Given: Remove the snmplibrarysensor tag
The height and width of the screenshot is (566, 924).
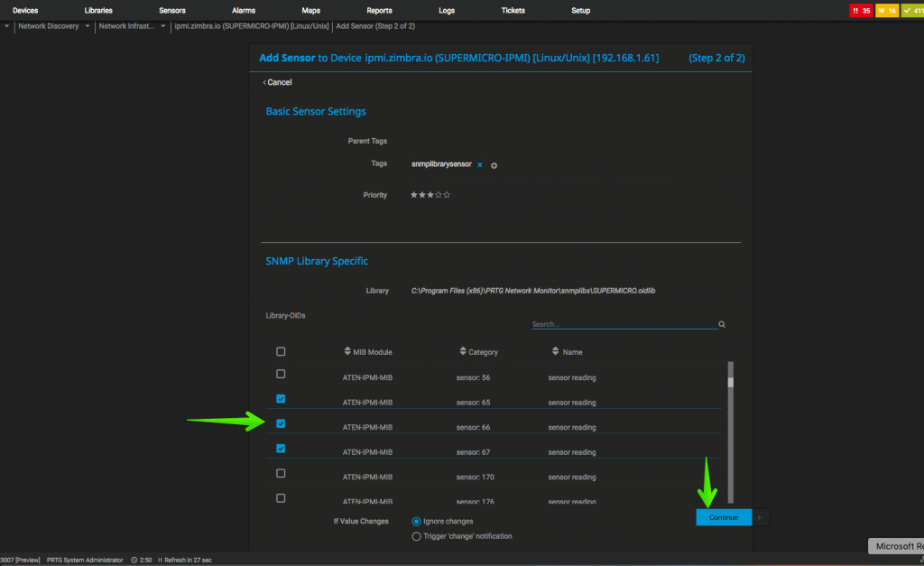Looking at the screenshot, I should (480, 165).
